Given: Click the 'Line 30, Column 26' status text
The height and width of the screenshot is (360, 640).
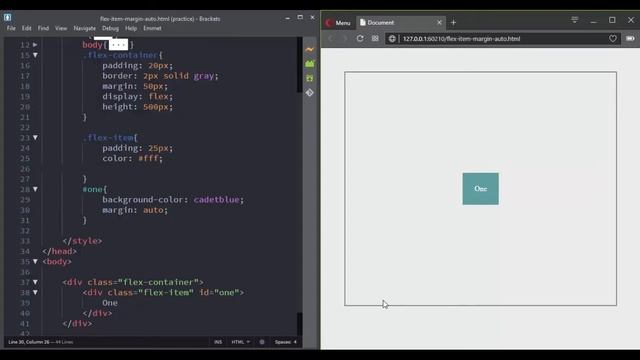Looking at the screenshot, I should pos(29,342).
